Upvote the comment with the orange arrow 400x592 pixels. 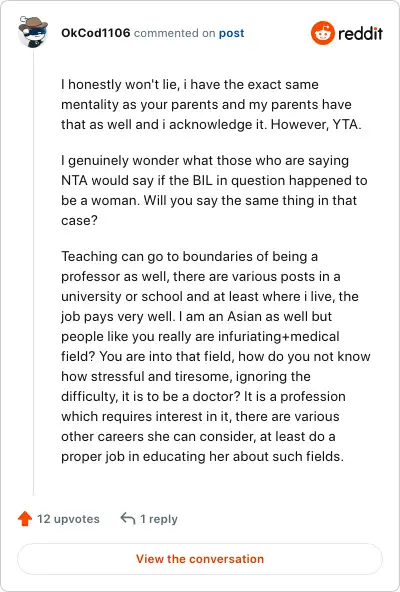point(25,518)
